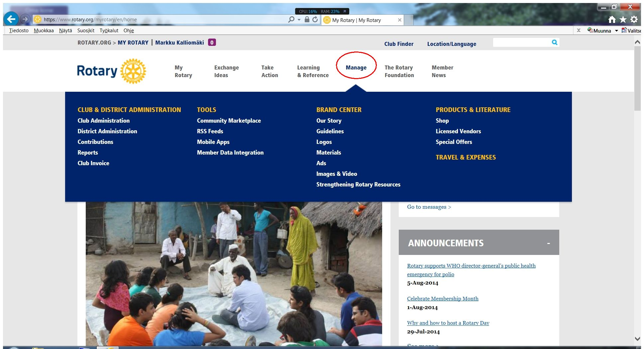This screenshot has height=349, width=644.
Task: Select Manage in main navigation
Action: [x=356, y=67]
